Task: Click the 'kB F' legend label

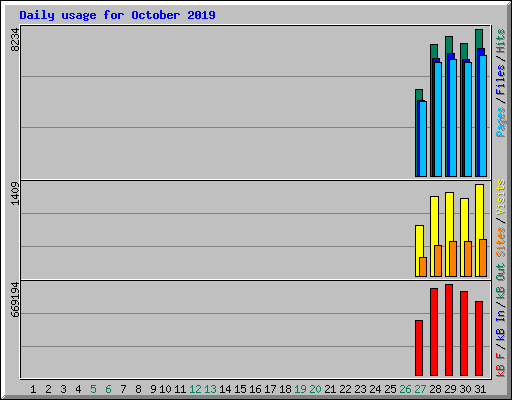Action: 501,365
